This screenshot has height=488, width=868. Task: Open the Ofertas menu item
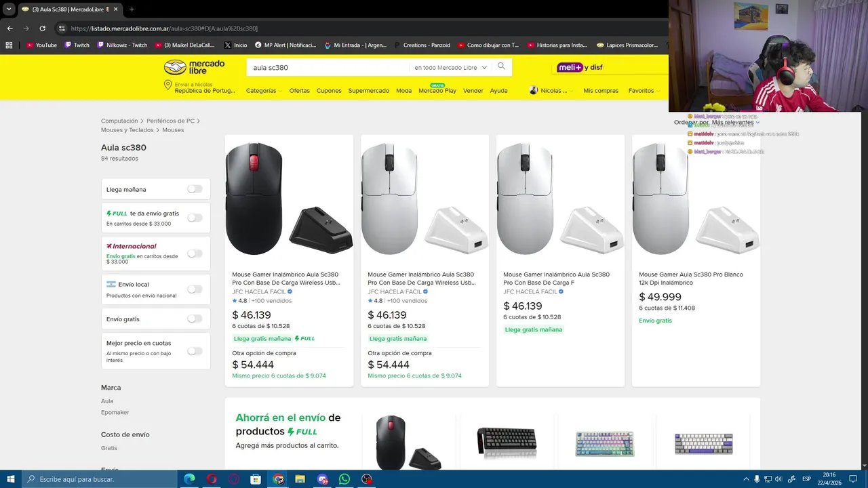pos(299,91)
